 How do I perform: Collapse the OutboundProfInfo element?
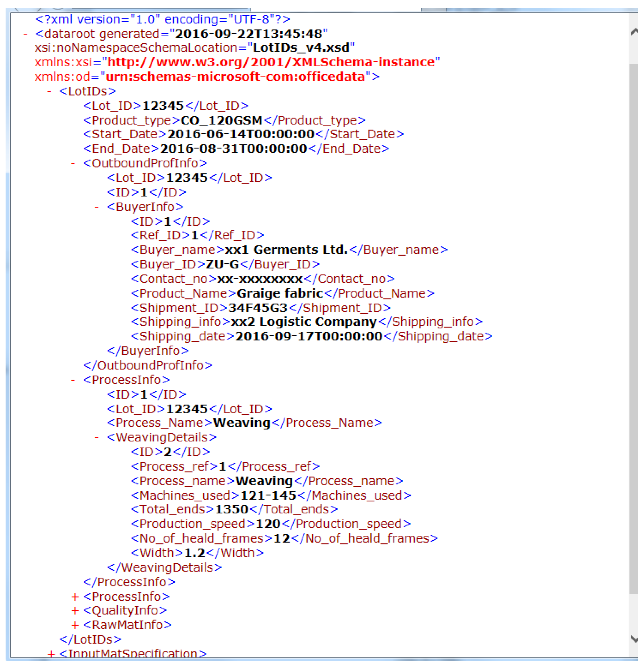coord(73,164)
